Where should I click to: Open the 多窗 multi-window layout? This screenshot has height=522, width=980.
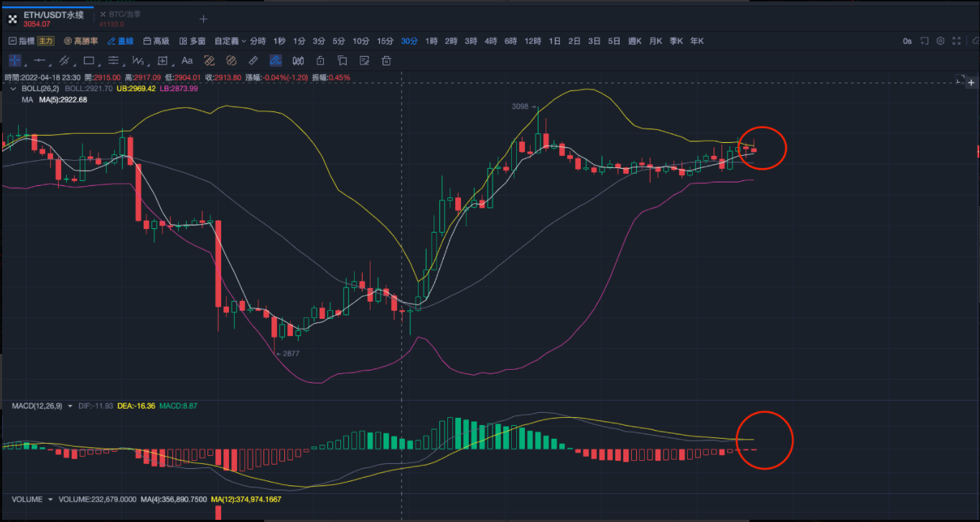192,41
